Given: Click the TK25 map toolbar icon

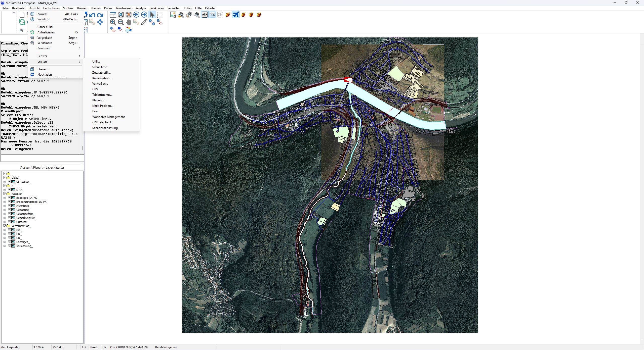Looking at the screenshot, I should coord(213,15).
